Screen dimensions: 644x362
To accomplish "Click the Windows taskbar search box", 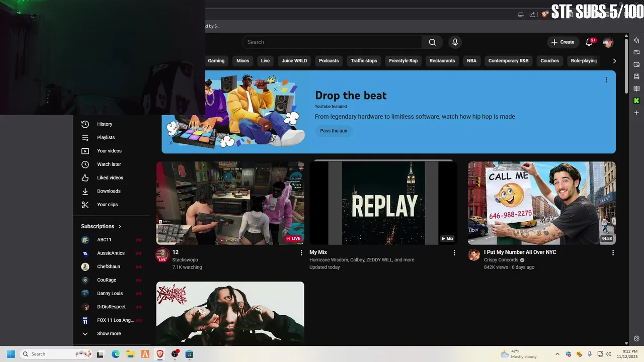I will pyautogui.click(x=56, y=354).
